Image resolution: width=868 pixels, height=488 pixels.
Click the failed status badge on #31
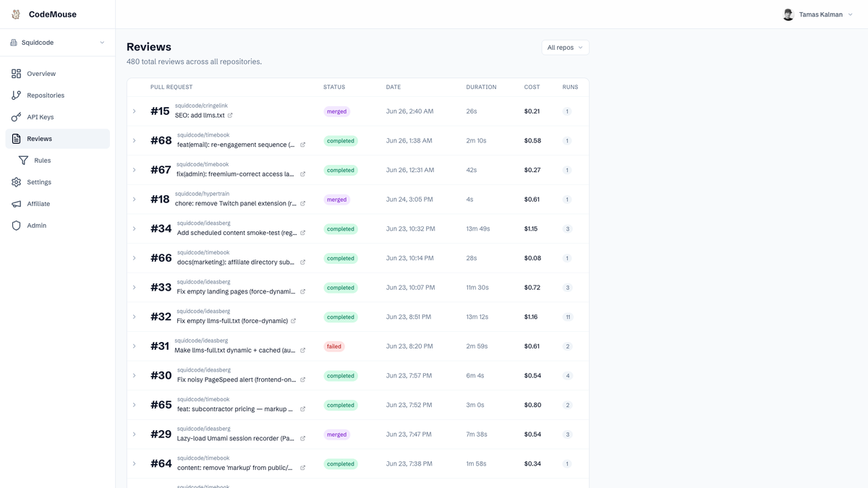pyautogui.click(x=334, y=346)
